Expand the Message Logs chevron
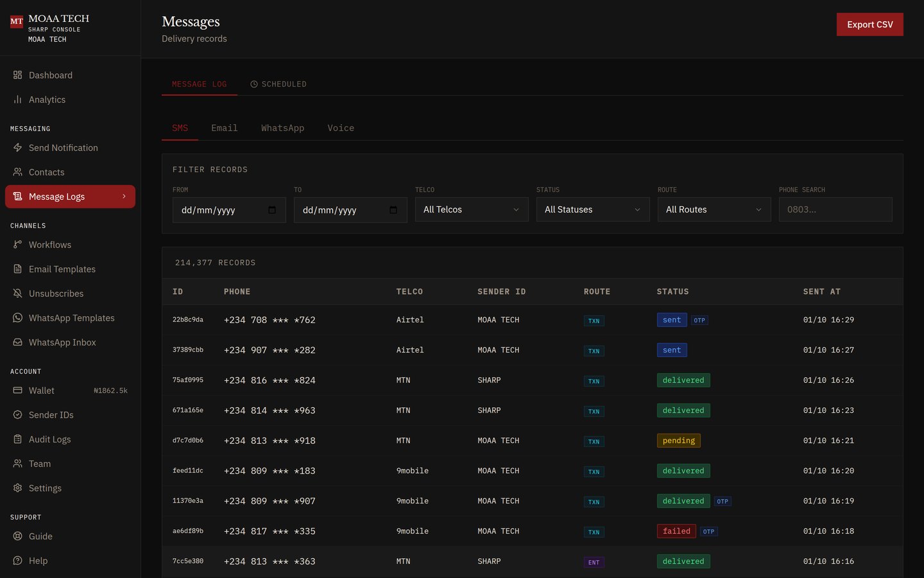 pyautogui.click(x=124, y=197)
